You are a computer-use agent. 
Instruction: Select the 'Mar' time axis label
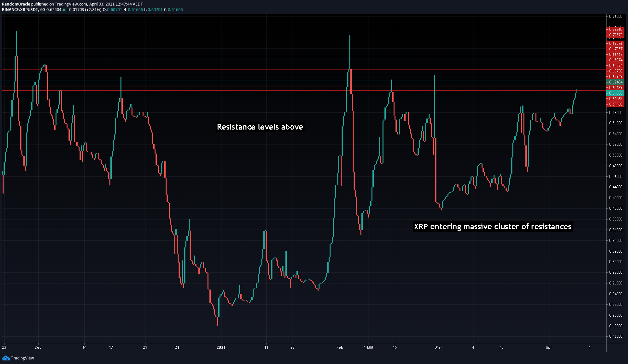[439, 347]
